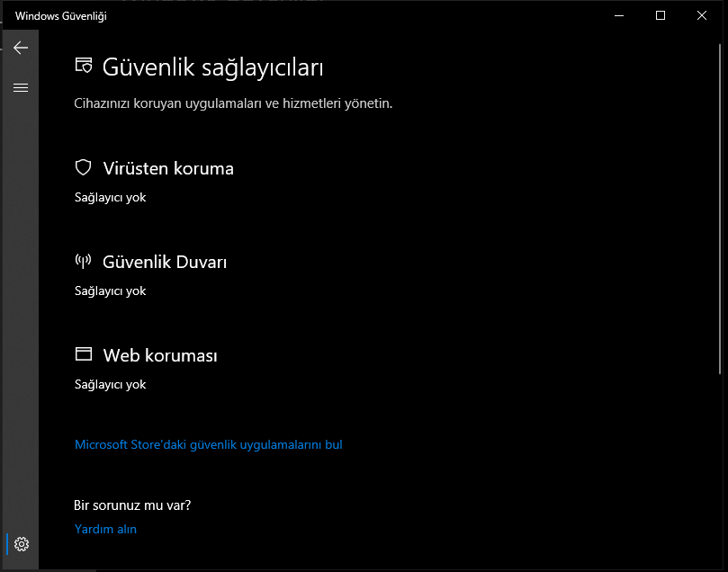Maximize the Windows Güvenliği window
The image size is (728, 572).
click(x=661, y=16)
